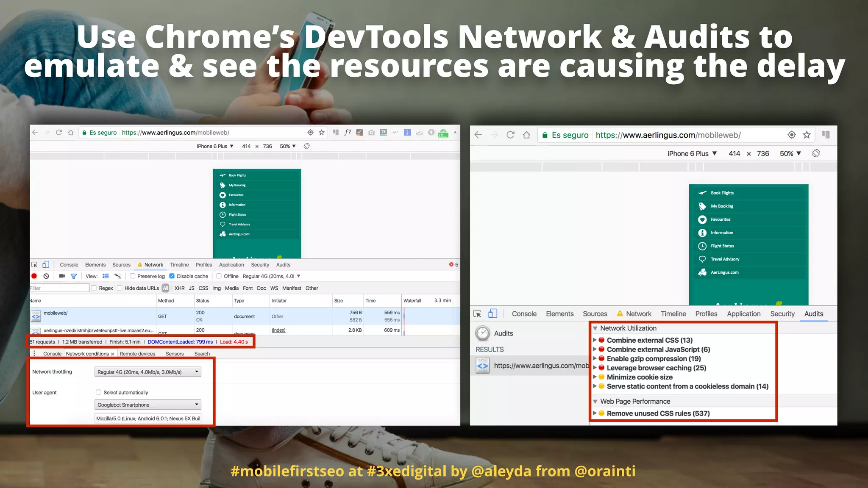This screenshot has width=868, height=488.
Task: Open the drawer three-dot menu
Action: (34, 354)
